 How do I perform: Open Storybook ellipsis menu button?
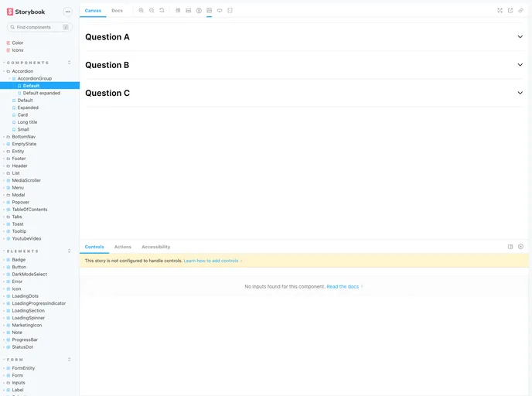pos(68,12)
